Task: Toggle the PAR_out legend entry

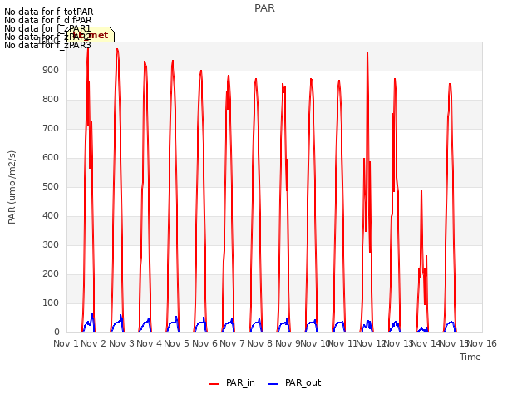Action: click(x=294, y=383)
